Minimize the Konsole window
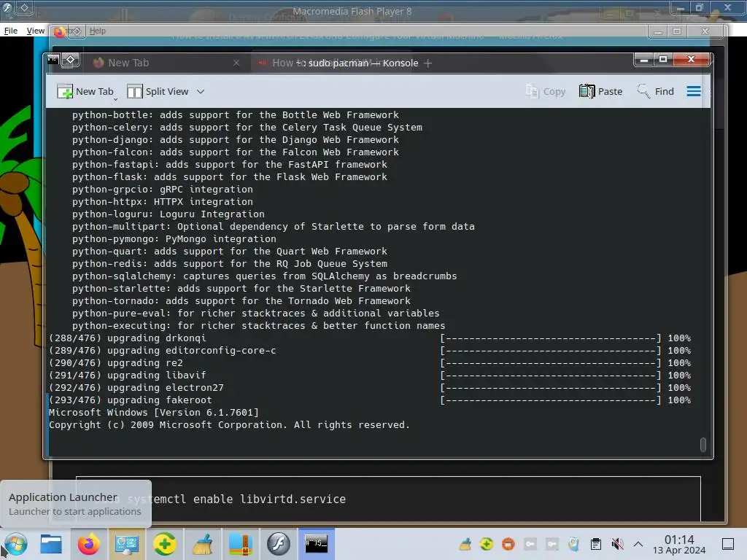Screen dimensions: 747x560 point(643,60)
